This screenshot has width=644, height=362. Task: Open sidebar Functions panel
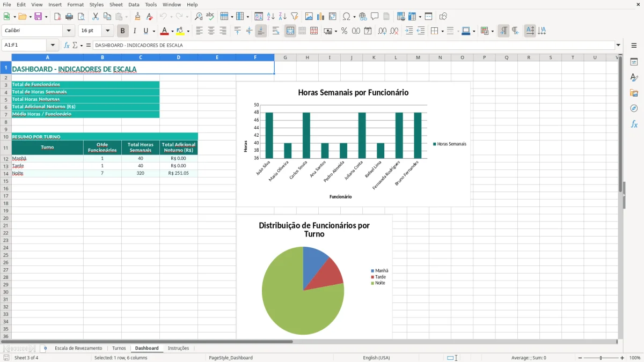(634, 124)
